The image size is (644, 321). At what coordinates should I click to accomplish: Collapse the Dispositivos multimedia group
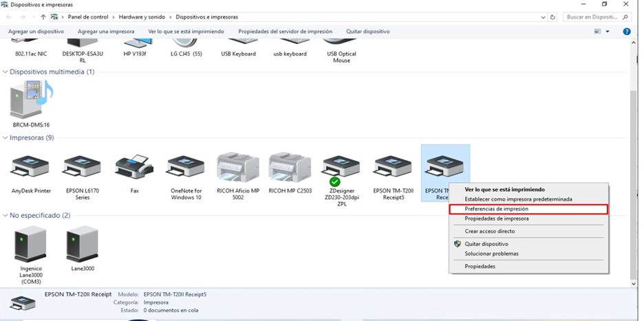[6, 71]
